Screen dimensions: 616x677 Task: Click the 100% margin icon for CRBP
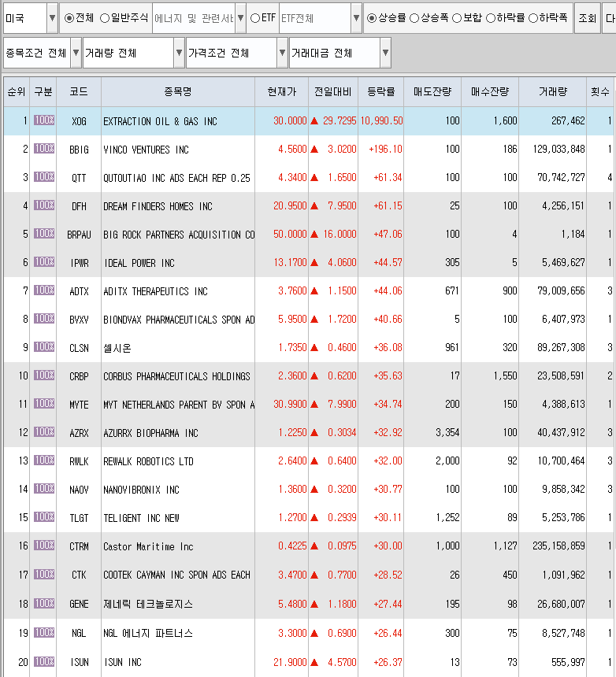pos(44,375)
